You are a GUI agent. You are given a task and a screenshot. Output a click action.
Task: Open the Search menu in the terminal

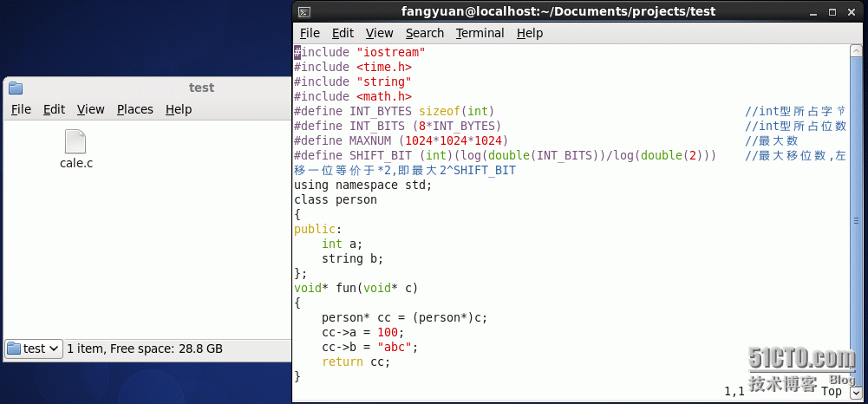pos(425,33)
